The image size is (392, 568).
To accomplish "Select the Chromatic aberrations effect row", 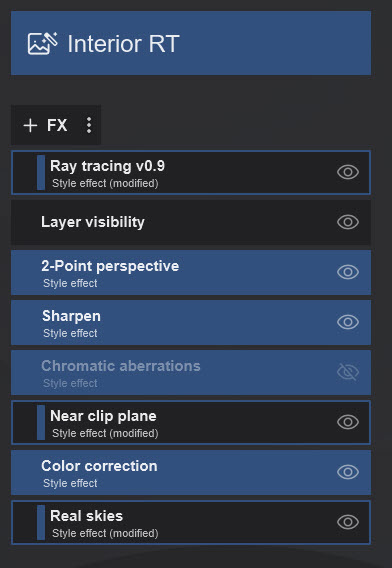I will click(x=191, y=372).
